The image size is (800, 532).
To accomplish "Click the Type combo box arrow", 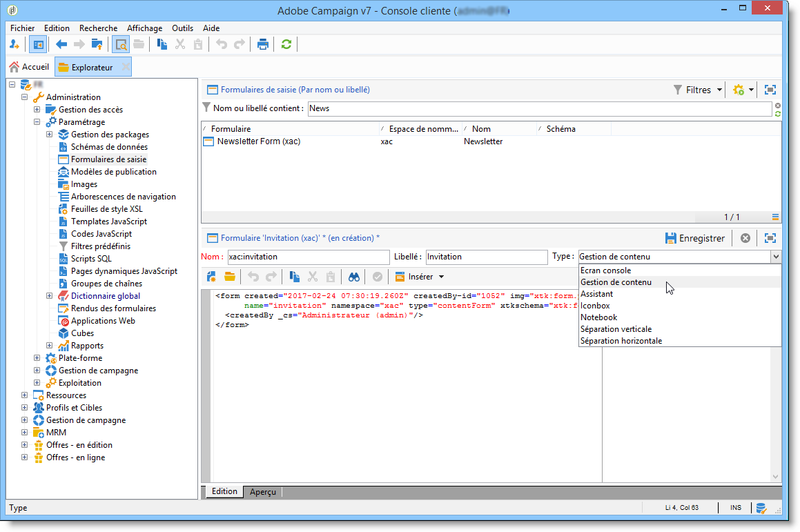I will pos(776,257).
